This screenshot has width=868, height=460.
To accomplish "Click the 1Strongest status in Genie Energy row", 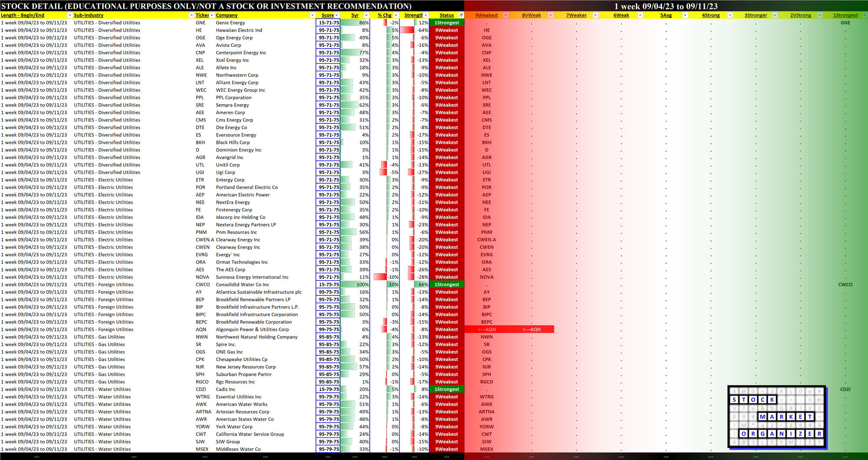I will tap(447, 23).
